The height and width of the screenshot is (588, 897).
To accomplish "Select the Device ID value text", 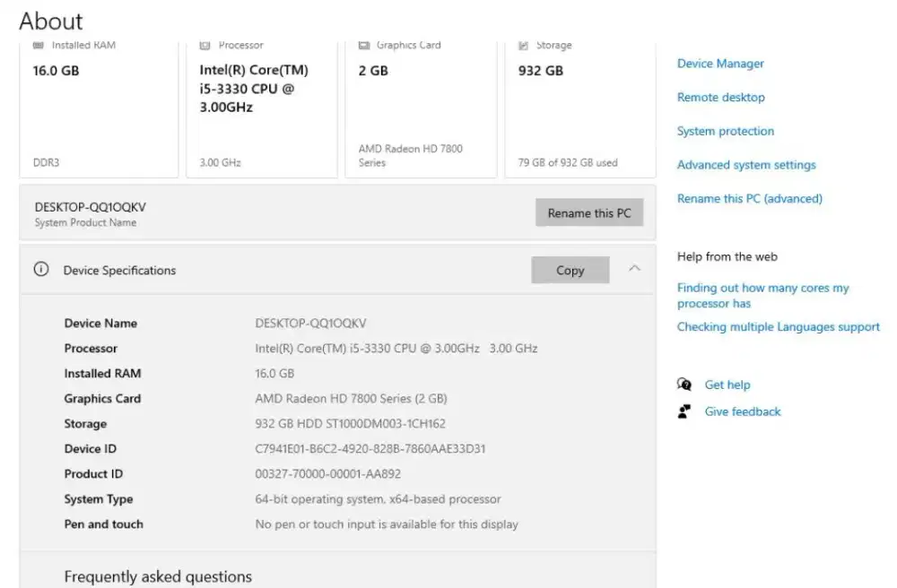I will coord(370,449).
